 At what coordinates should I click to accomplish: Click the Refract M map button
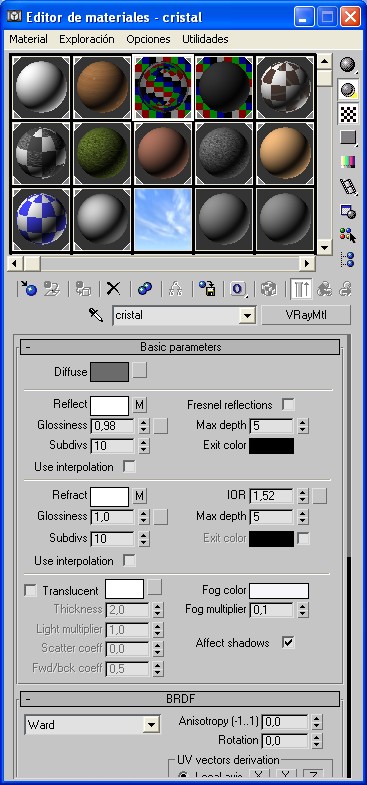(x=140, y=496)
